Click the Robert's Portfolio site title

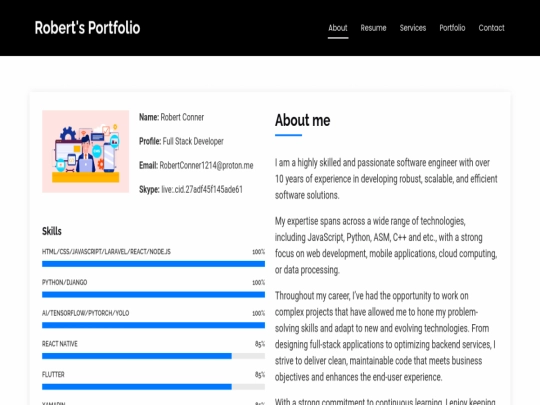[87, 28]
